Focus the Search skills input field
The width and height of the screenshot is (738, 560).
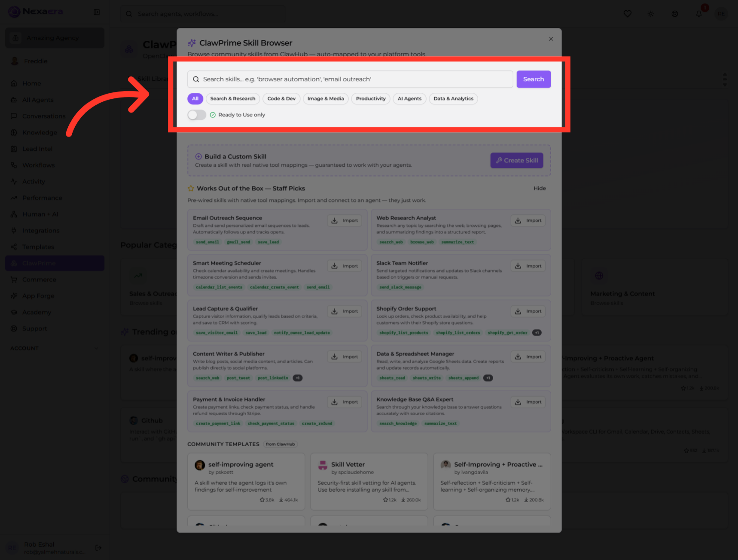coord(350,79)
